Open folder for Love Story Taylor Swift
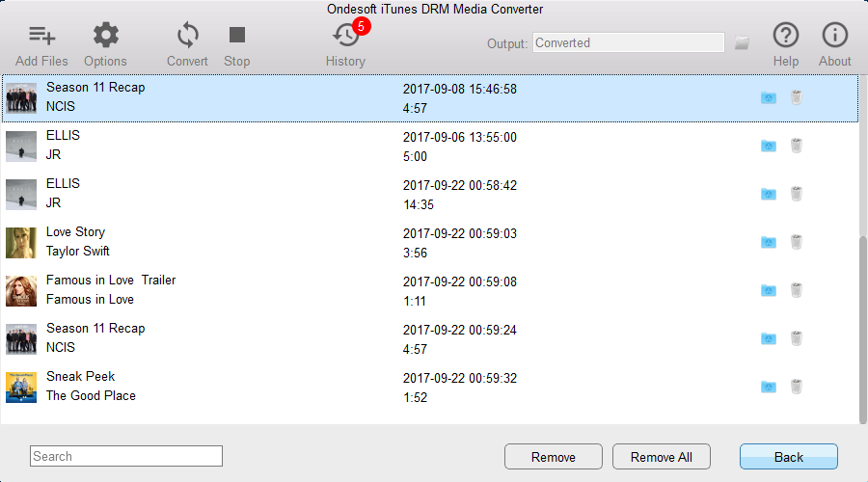Screen dimensions: 868x482 [769, 242]
